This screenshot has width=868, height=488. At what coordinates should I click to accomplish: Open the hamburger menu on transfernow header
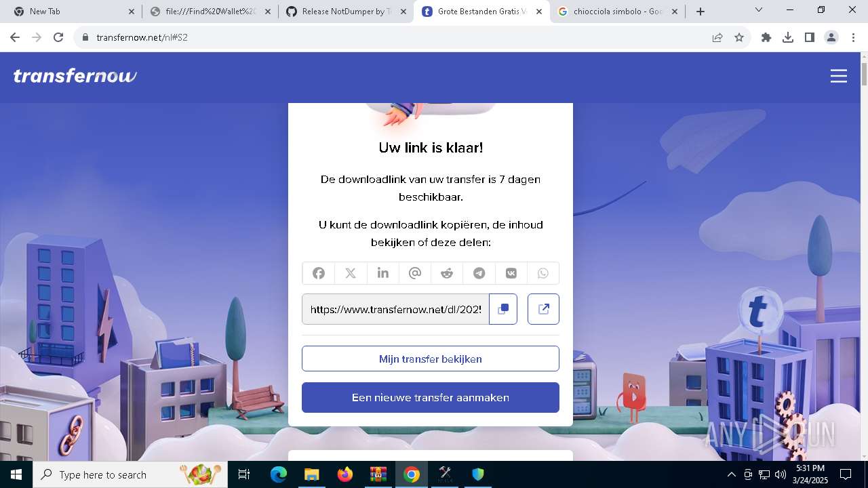coord(839,76)
